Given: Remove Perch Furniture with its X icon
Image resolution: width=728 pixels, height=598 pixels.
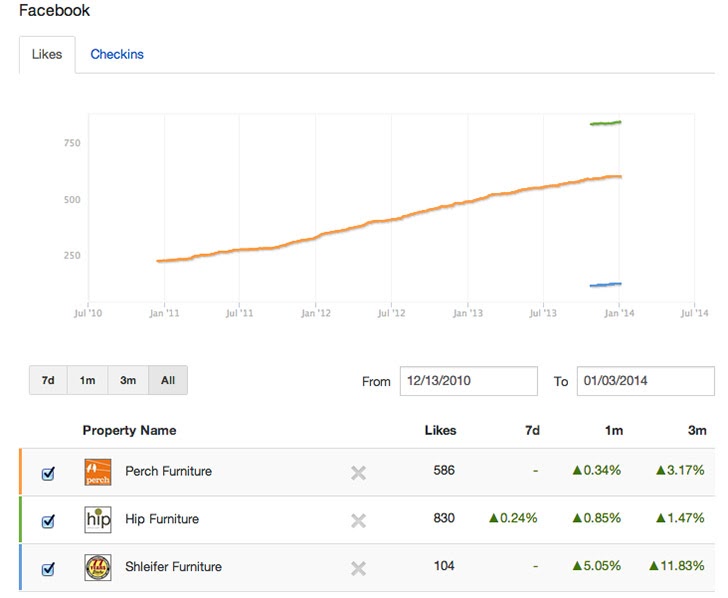Looking at the screenshot, I should [358, 473].
